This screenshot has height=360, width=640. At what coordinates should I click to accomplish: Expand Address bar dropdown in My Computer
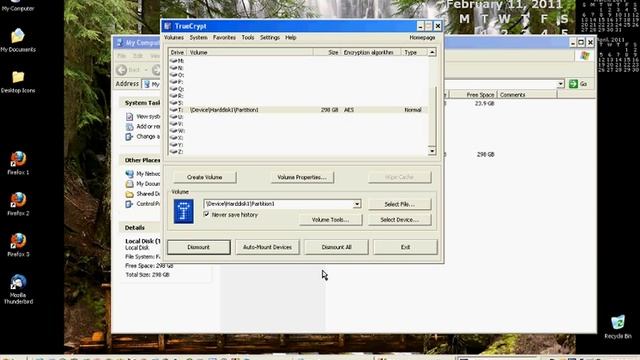[x=560, y=84]
